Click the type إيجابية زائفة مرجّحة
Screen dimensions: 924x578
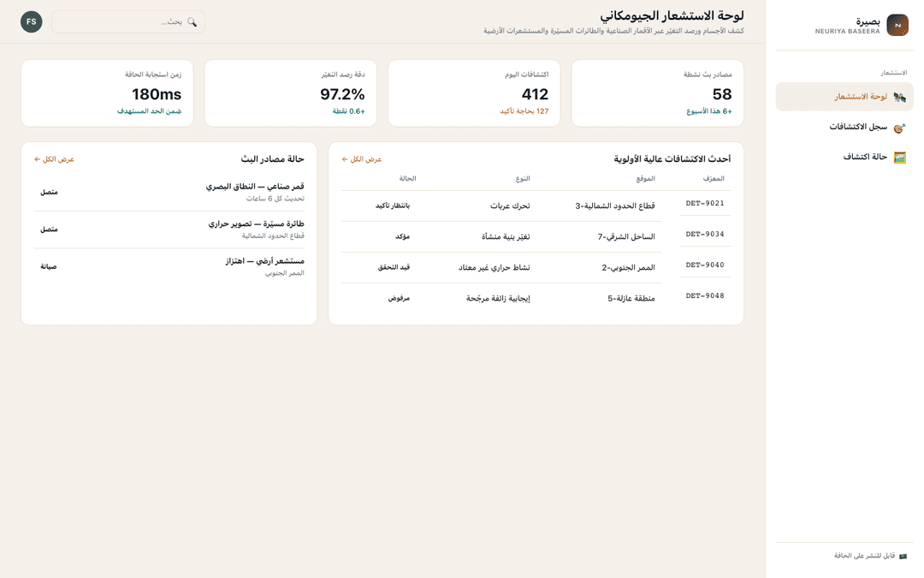tap(498, 298)
